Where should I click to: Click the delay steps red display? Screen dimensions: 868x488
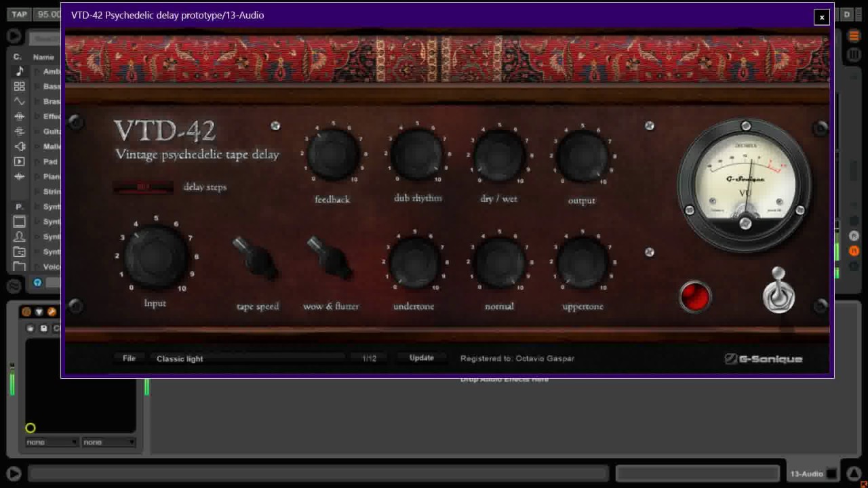(143, 187)
